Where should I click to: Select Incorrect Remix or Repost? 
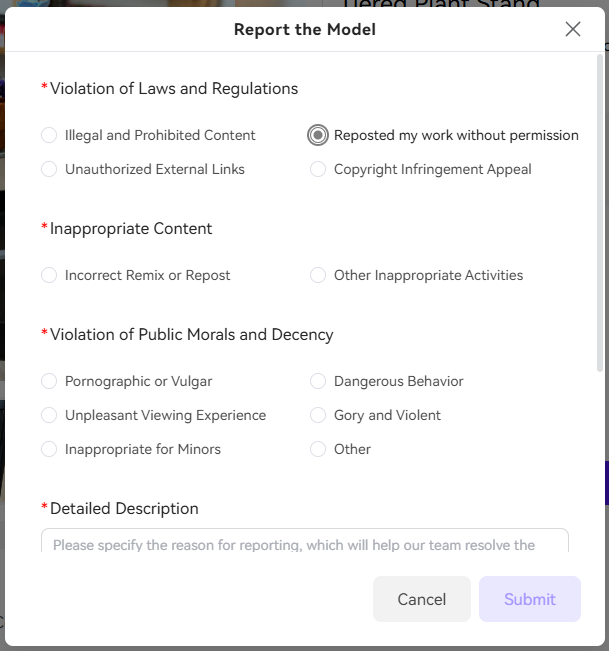tap(49, 275)
